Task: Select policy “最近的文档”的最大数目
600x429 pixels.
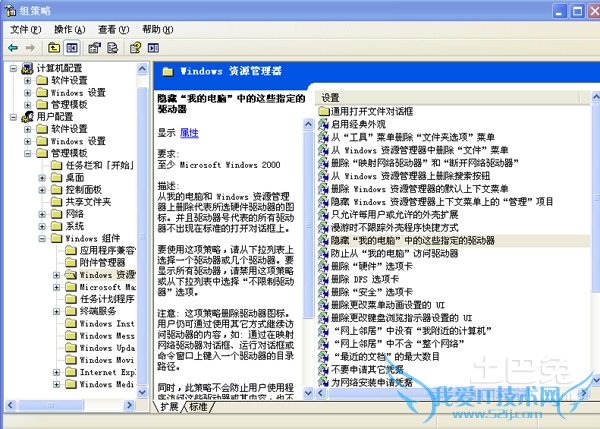Action: click(x=386, y=356)
